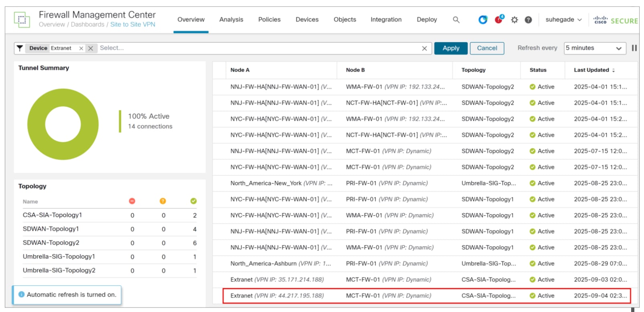Viewport: 644px width, 312px height.
Task: Open the suhegade user menu
Action: [x=563, y=19]
